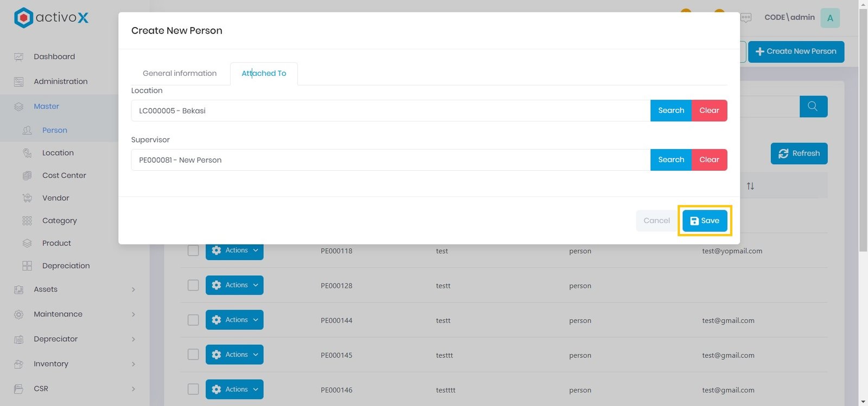Tick the checkbox for PE000118 row

coord(193,250)
